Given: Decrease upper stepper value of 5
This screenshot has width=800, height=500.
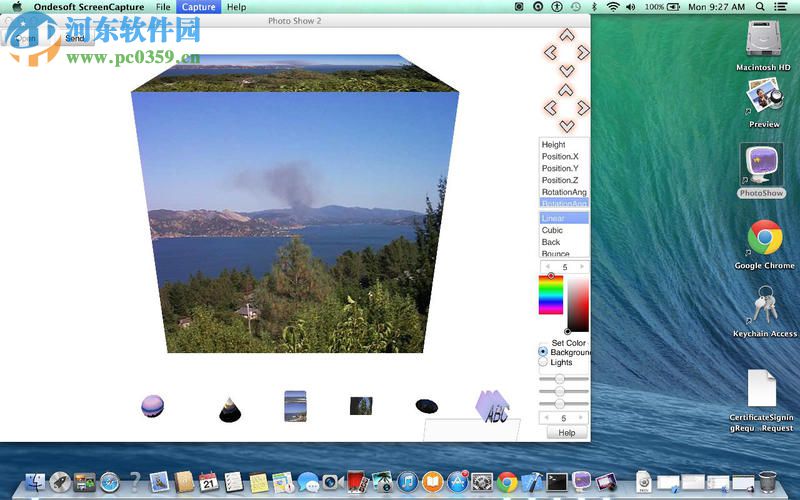Looking at the screenshot, I should (x=547, y=267).
